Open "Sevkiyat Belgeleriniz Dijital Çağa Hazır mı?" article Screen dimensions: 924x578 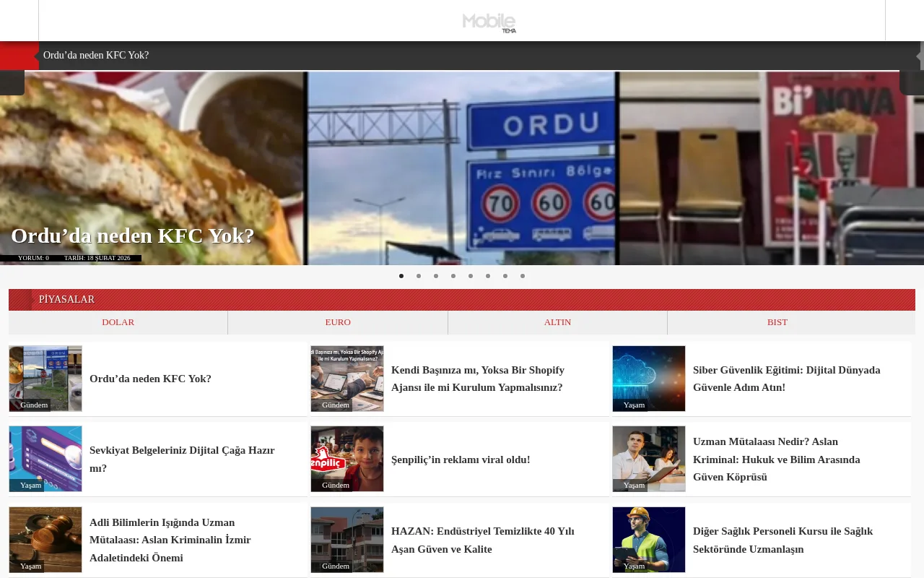[x=182, y=459]
